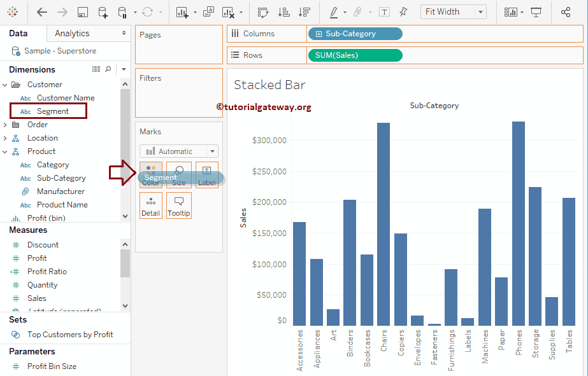Toggle the Highlight pen tool
Screen dimensions: 588x376
tap(334, 12)
